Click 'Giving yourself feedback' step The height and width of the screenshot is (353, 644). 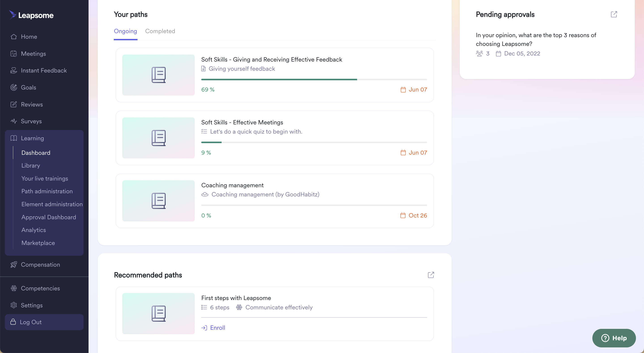tap(242, 68)
